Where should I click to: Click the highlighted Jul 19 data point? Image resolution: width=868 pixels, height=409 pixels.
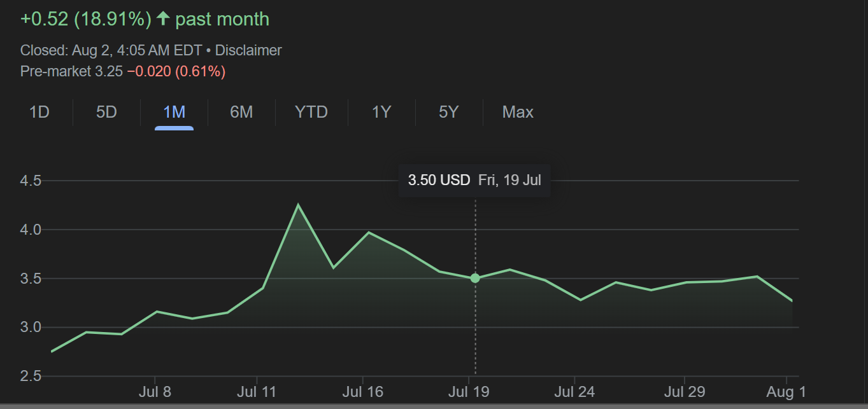pyautogui.click(x=475, y=278)
